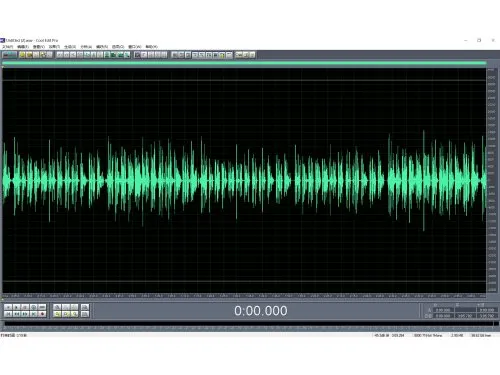Viewport: 500px width, 375px height.
Task: Zoom in horizontally on the waveform
Action: point(57,307)
